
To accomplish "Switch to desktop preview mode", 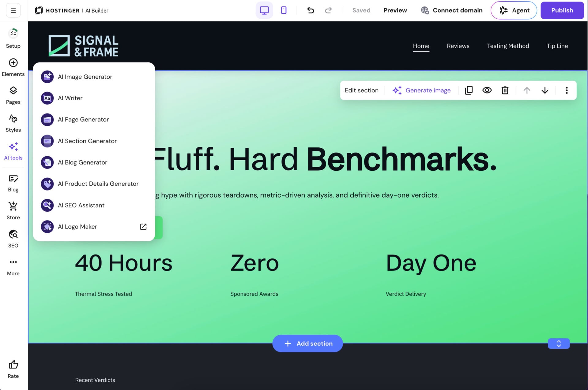I will coord(264,10).
